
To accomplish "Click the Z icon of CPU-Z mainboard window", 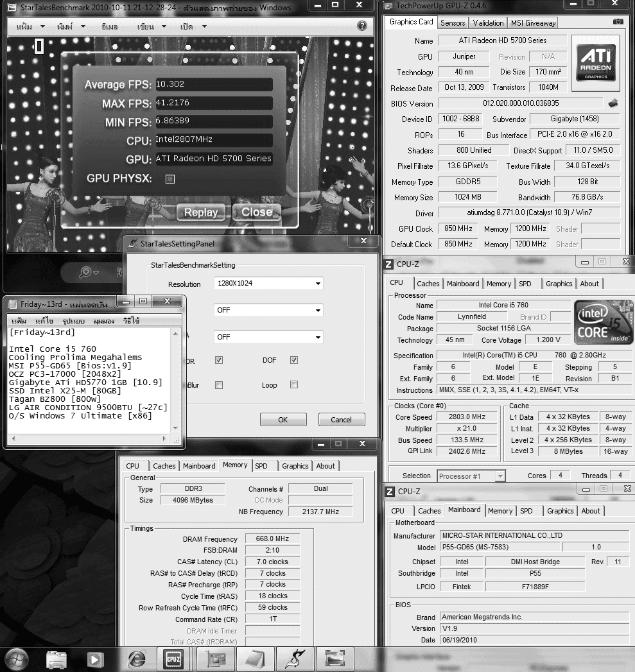I will 389,492.
